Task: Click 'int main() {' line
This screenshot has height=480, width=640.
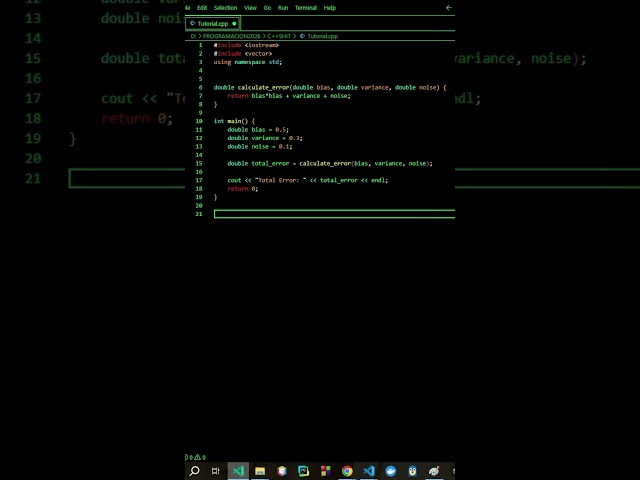Action: [234, 121]
